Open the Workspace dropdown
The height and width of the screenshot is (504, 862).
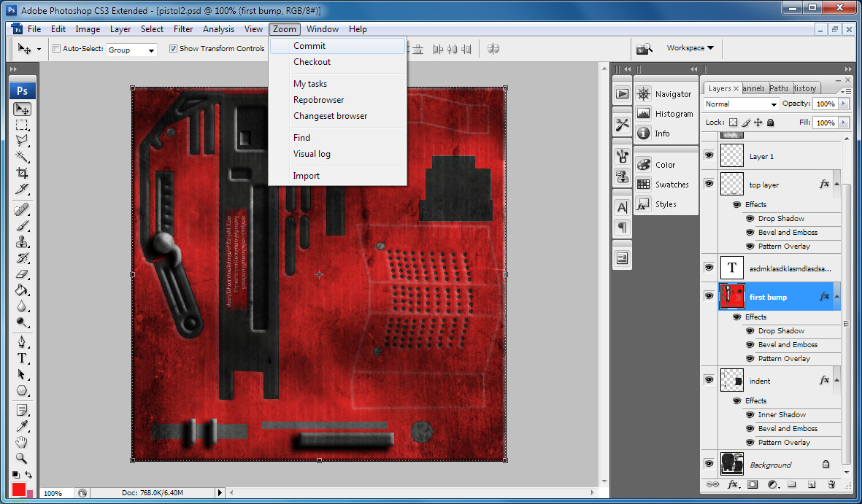pos(689,48)
